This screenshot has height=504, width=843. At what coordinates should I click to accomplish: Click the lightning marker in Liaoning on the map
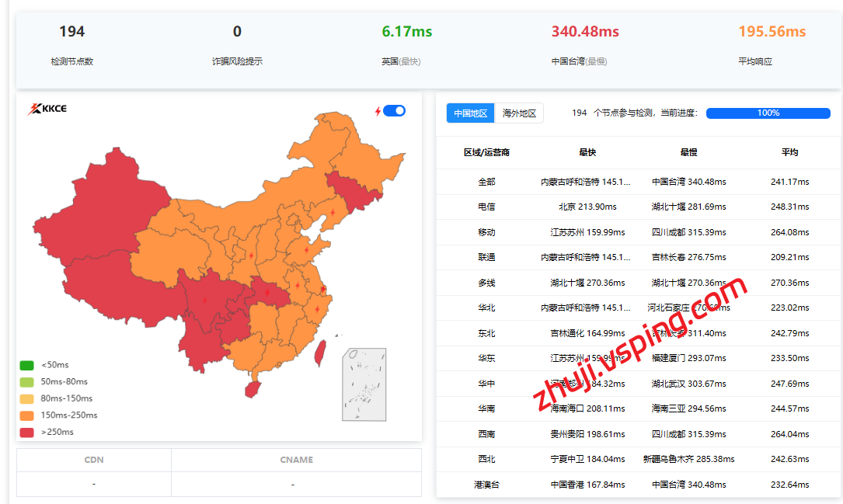pyautogui.click(x=333, y=212)
